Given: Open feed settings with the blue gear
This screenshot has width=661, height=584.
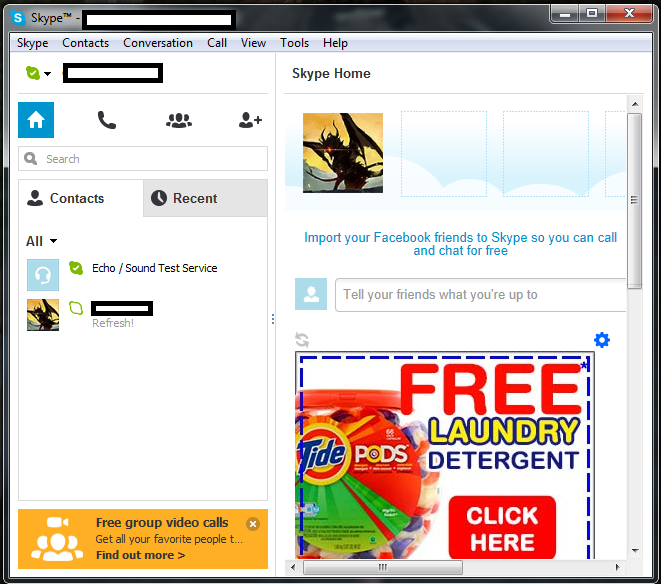Looking at the screenshot, I should (x=602, y=340).
